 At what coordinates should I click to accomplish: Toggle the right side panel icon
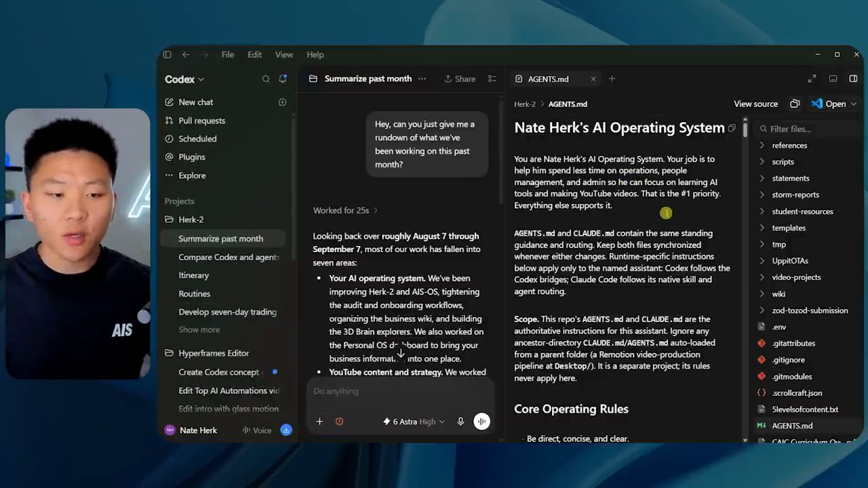[x=853, y=79]
